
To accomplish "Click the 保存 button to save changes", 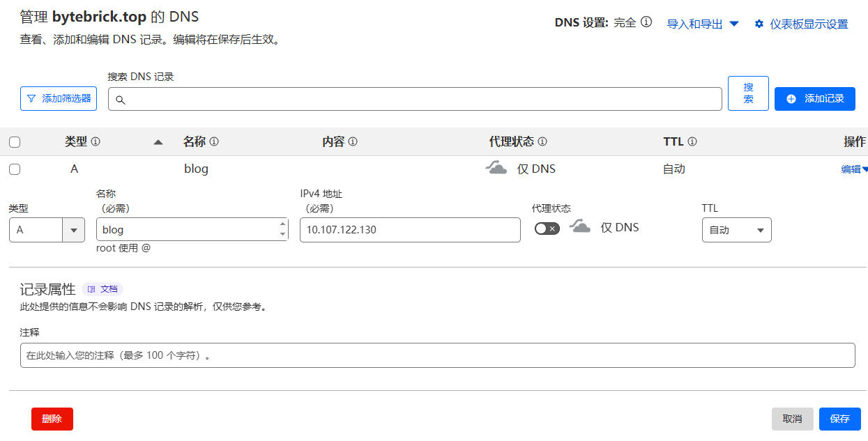I will [839, 419].
